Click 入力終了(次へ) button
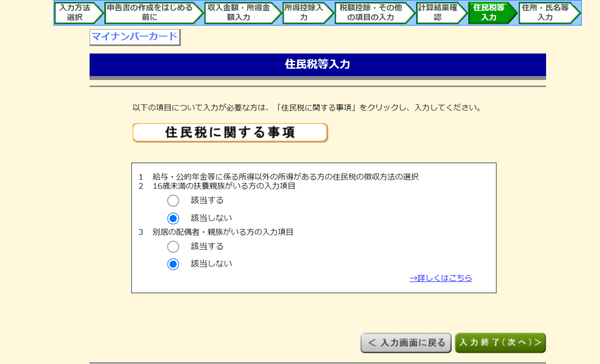Image resolution: width=600 pixels, height=364 pixels. pos(500,343)
